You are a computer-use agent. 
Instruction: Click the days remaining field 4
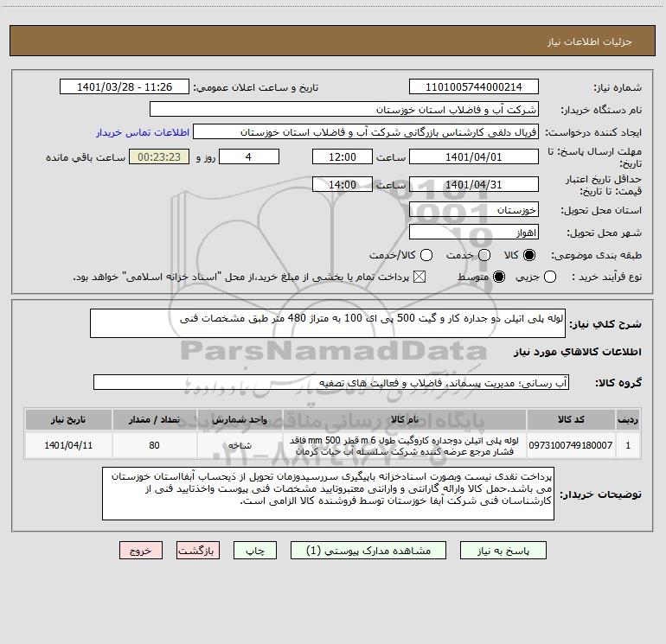tap(249, 156)
